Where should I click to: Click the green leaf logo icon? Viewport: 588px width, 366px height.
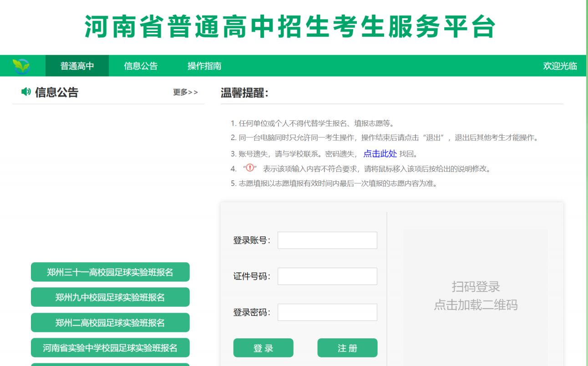21,66
